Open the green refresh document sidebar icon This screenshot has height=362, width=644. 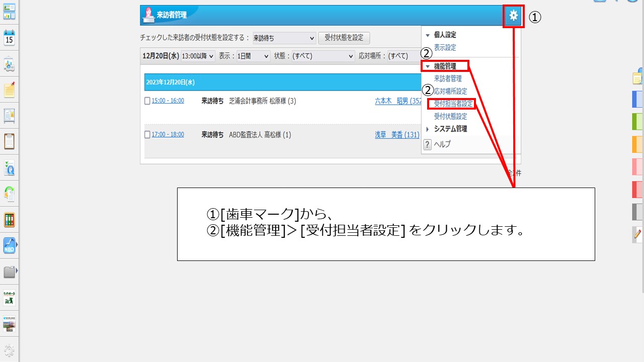9,194
